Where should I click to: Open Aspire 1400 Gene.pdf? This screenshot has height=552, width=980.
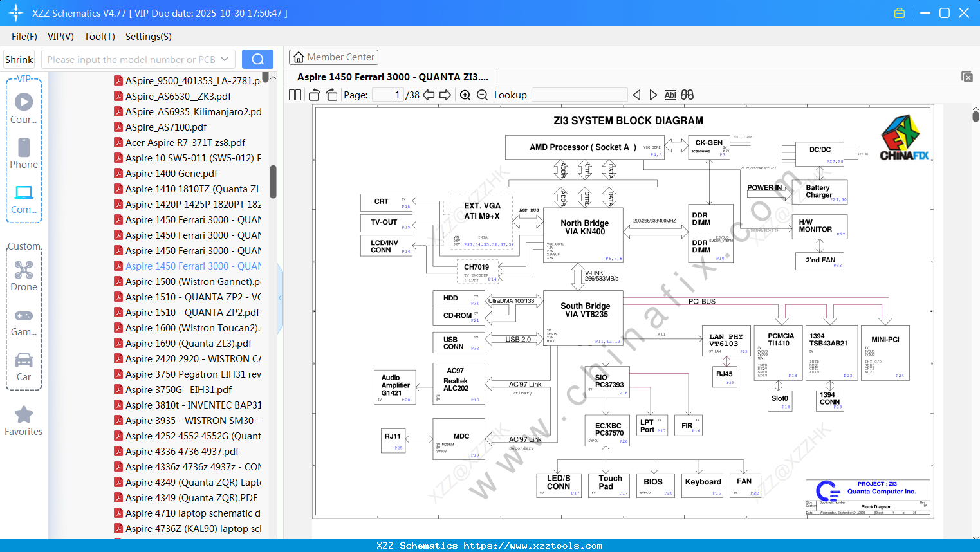coord(166,174)
